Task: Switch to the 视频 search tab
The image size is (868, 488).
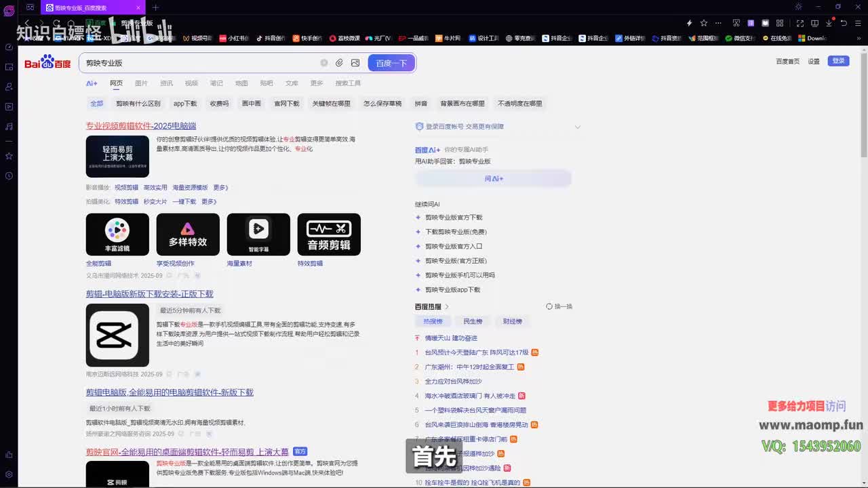Action: coord(191,83)
